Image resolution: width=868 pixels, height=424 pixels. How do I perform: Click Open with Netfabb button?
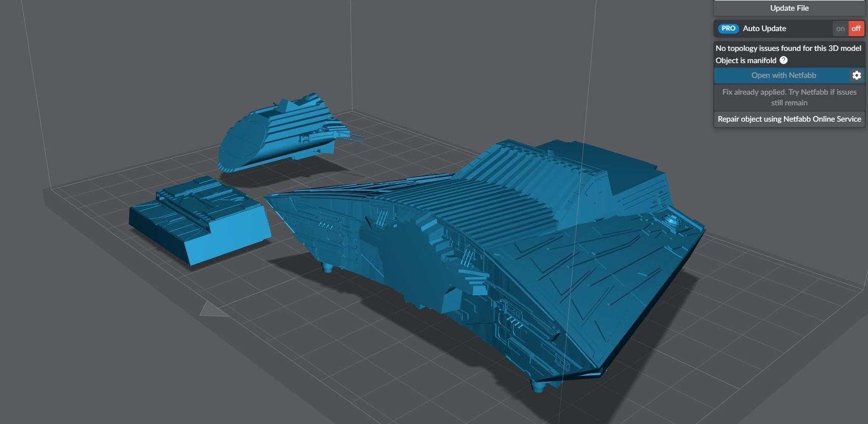click(x=783, y=75)
